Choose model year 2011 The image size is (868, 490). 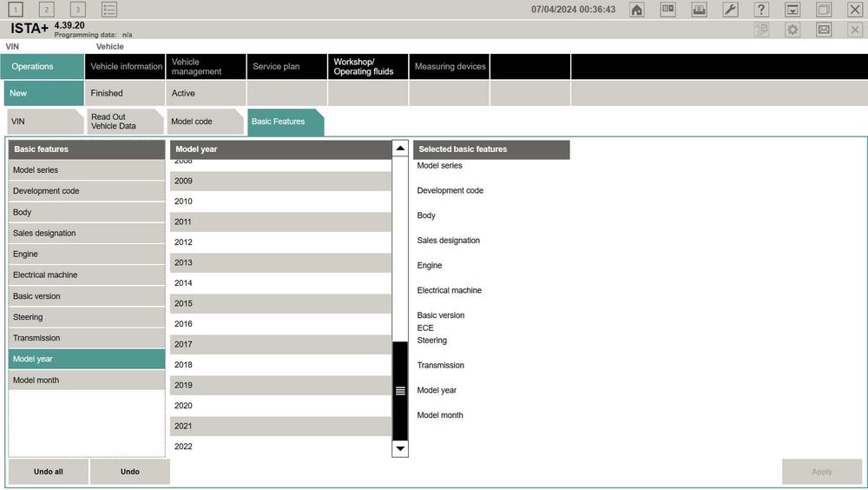[x=280, y=222]
